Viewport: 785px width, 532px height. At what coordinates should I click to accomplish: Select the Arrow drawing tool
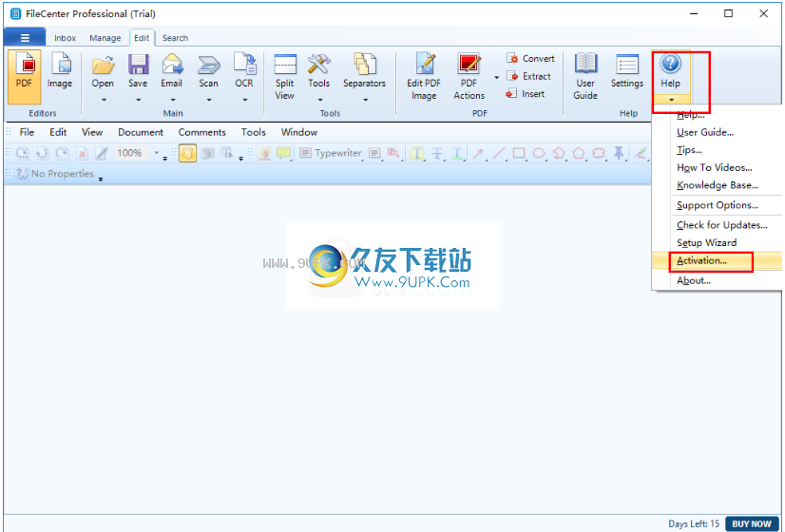tap(478, 153)
